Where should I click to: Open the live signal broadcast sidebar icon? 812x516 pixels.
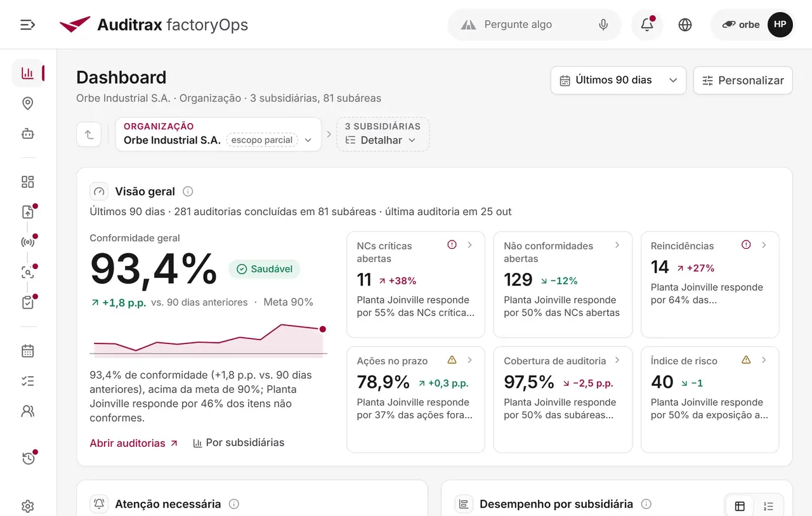(x=27, y=242)
